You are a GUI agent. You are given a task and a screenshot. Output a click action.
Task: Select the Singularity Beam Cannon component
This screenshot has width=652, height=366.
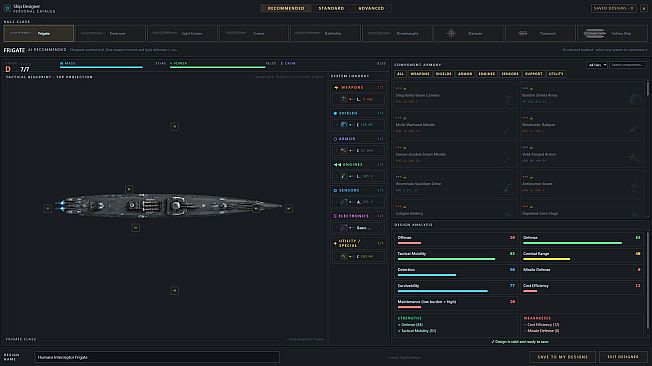pyautogui.click(x=456, y=96)
